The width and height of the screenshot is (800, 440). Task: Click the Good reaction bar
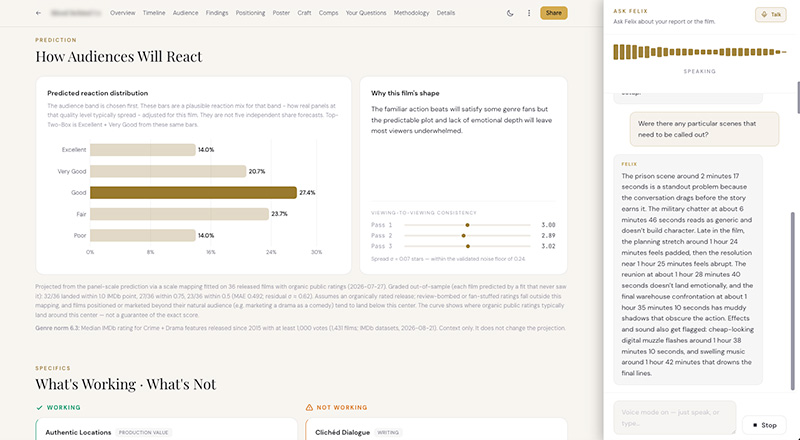click(193, 192)
